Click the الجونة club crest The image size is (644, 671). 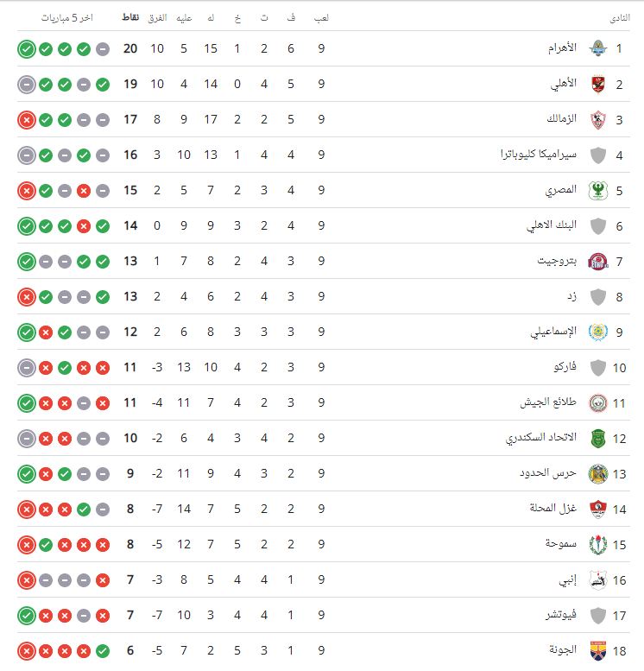tap(597, 650)
